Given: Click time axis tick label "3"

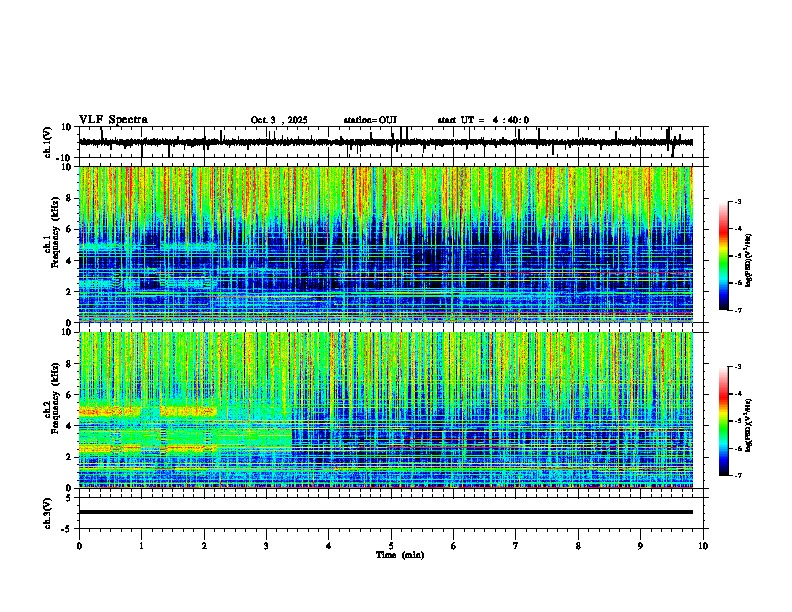Looking at the screenshot, I should 266,546.
